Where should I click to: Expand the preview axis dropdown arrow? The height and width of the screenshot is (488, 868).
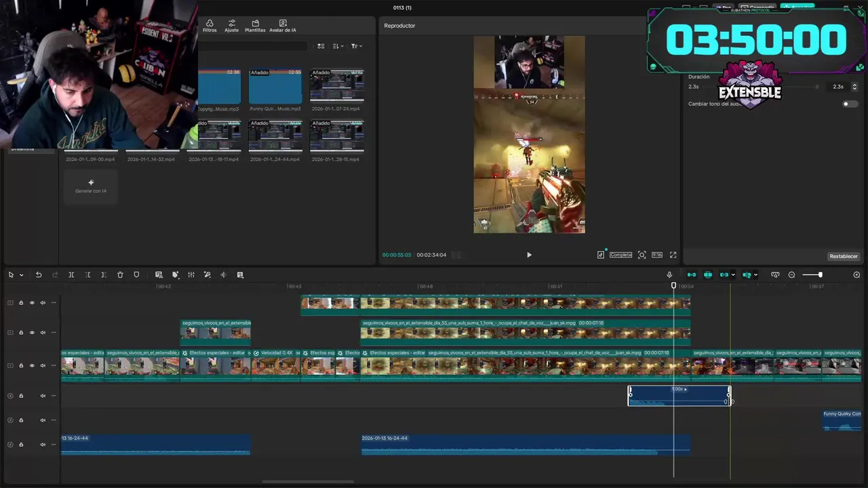[755, 275]
